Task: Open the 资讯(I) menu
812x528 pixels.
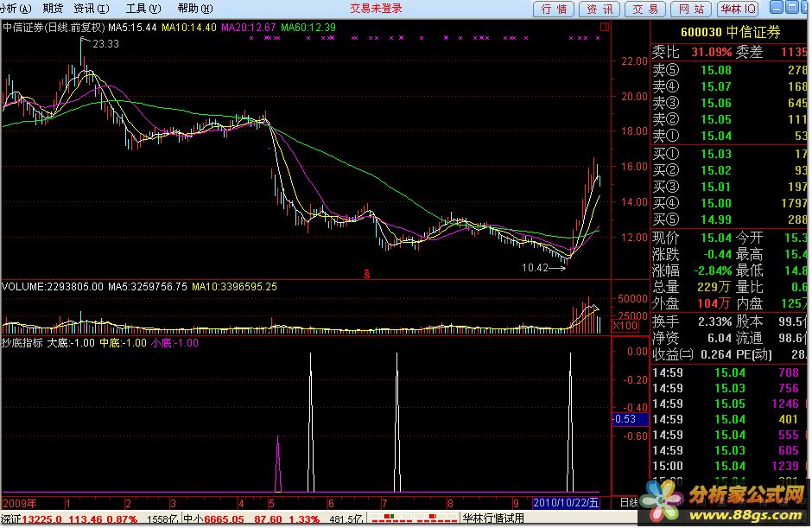Action: (92, 9)
